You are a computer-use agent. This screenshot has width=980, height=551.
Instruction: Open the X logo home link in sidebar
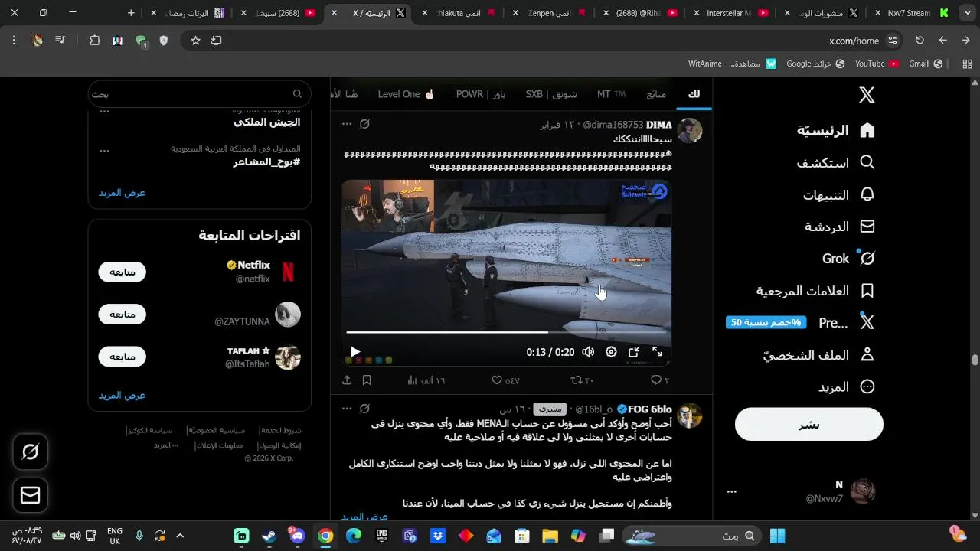coord(867,95)
